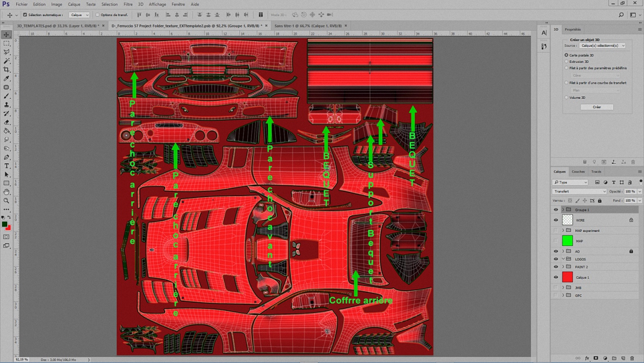644x363 pixels.
Task: Hide the AO group
Action: pos(556,251)
